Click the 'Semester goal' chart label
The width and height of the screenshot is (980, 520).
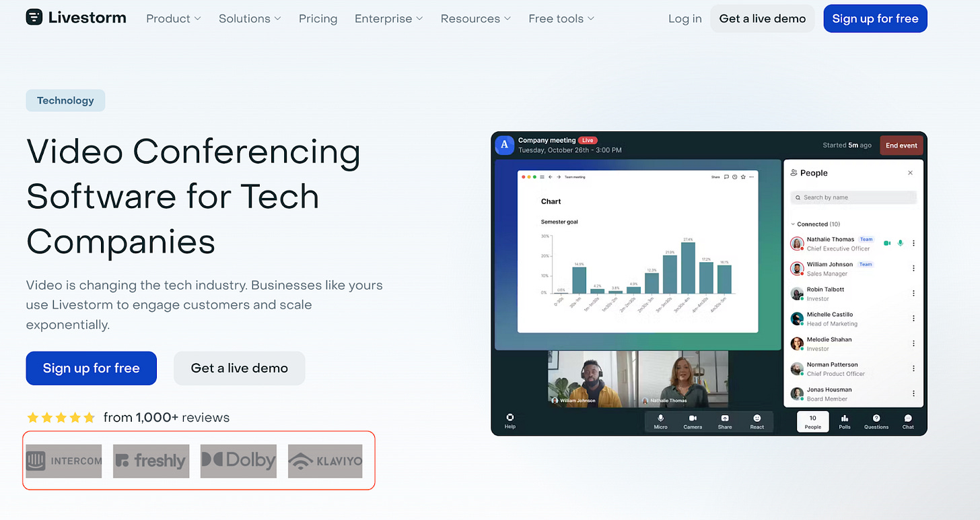click(559, 222)
